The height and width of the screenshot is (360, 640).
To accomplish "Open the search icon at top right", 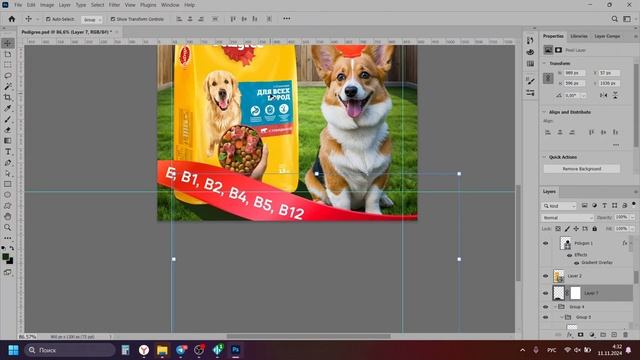I will pos(615,19).
